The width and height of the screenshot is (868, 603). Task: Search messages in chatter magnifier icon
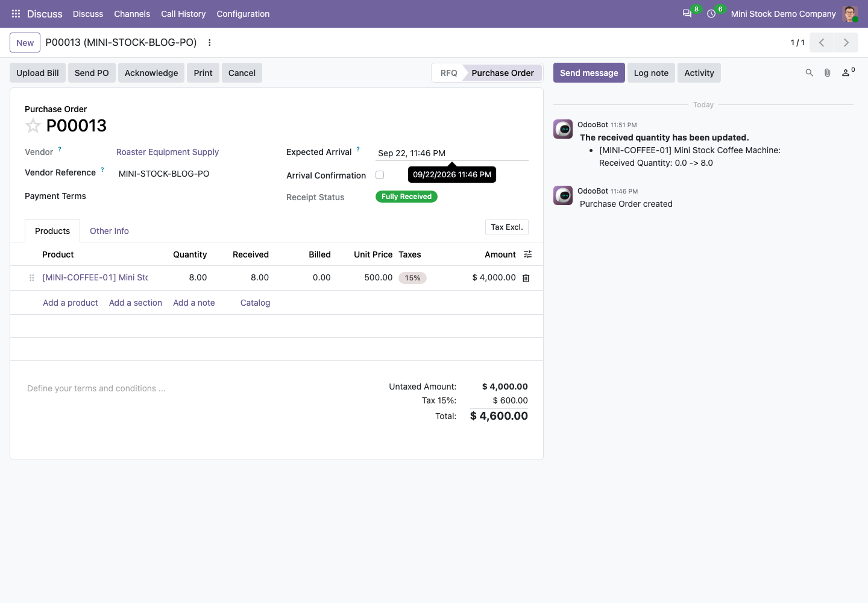pos(810,73)
